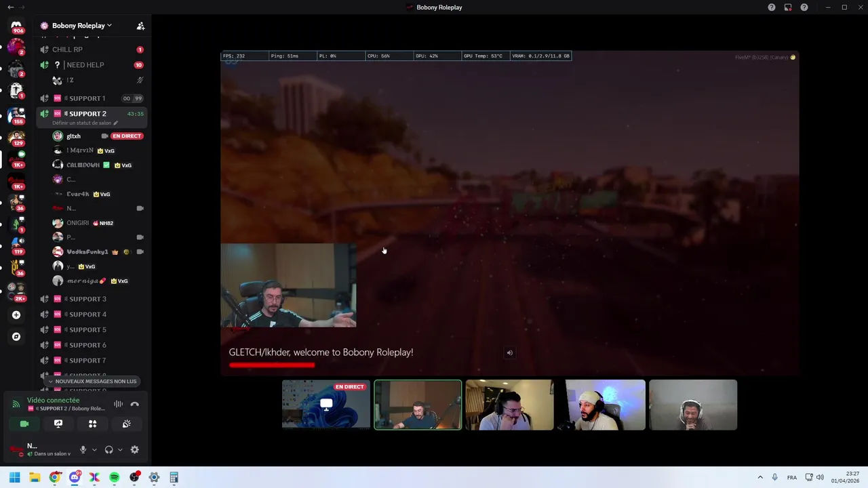Open voice connection details signal icon
This screenshot has width=868, height=488.
click(x=16, y=404)
